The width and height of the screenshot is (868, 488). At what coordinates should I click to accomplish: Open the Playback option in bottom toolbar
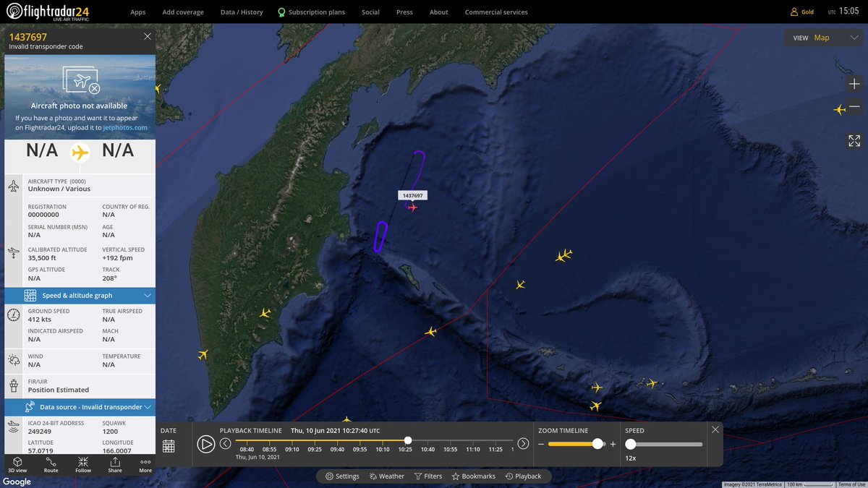point(523,476)
